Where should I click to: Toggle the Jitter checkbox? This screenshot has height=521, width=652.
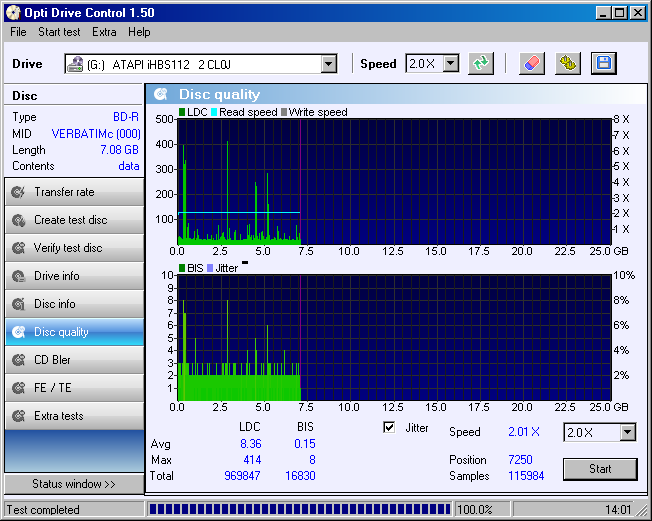389,427
